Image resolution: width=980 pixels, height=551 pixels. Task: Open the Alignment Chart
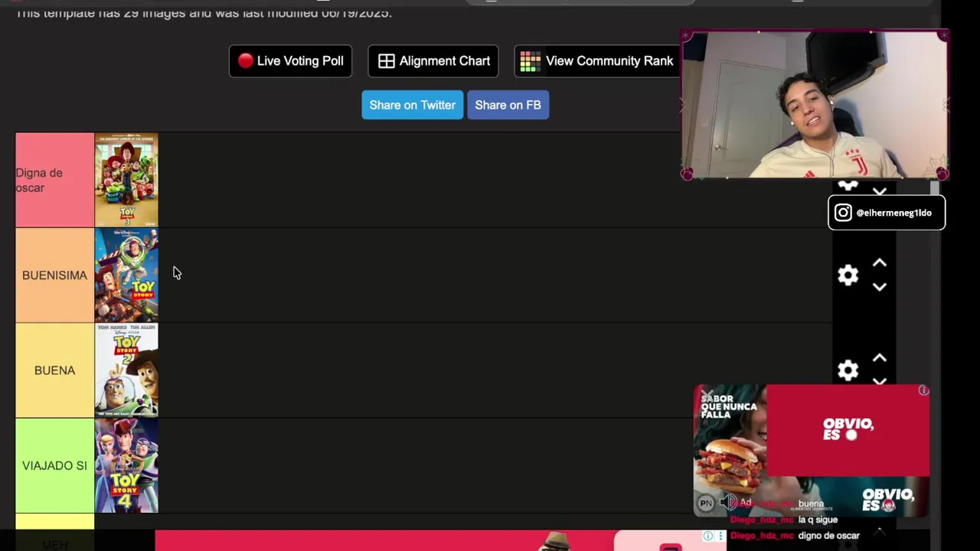click(x=433, y=61)
